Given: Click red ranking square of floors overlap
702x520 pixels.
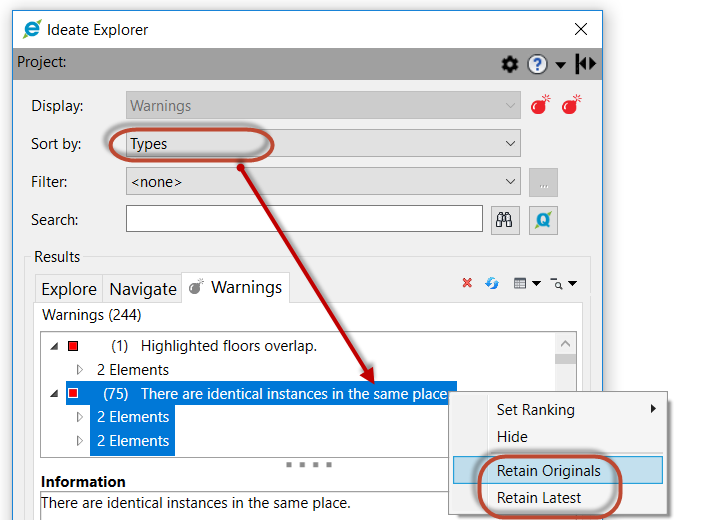Looking at the screenshot, I should click(x=73, y=346).
